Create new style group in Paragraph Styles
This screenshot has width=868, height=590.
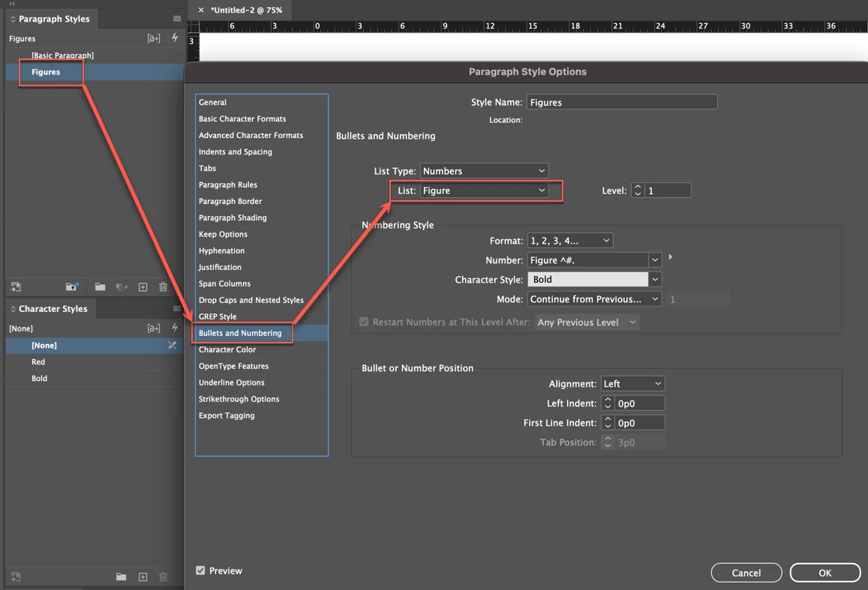pos(101,286)
